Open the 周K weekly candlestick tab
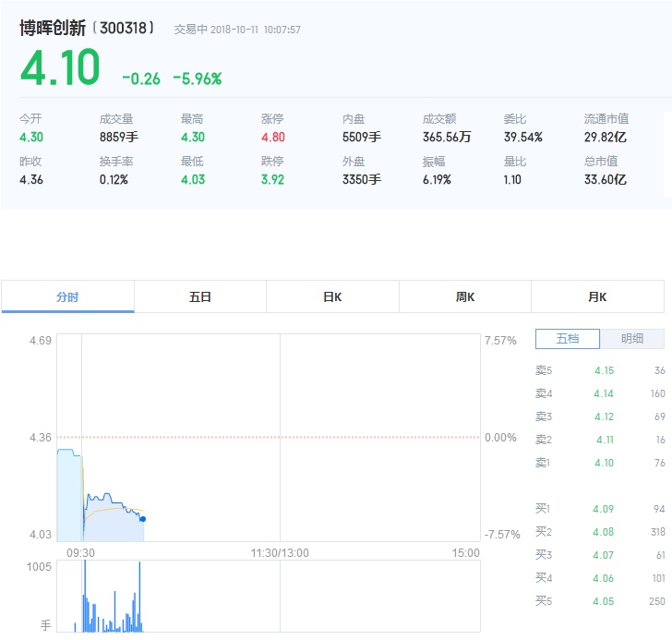672x640 pixels. click(x=465, y=296)
